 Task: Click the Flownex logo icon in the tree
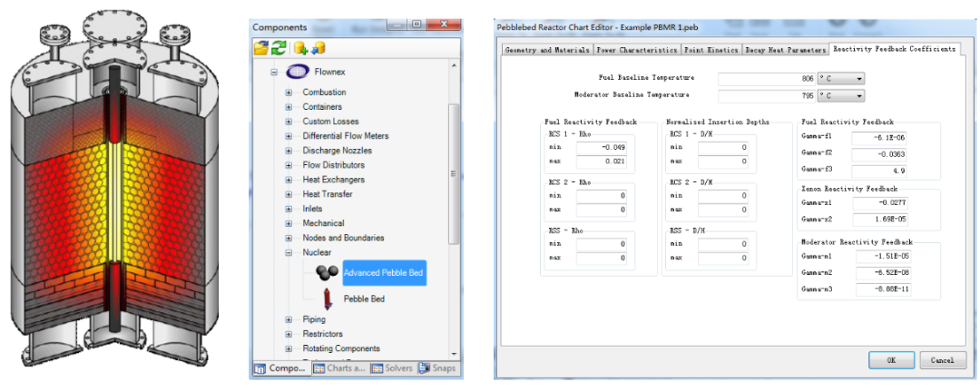click(x=298, y=72)
